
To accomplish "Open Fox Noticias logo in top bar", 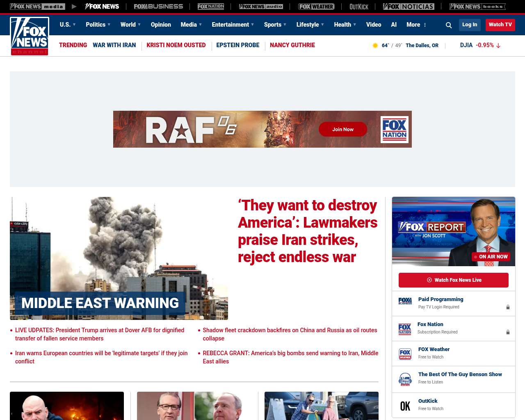I will click(x=409, y=7).
